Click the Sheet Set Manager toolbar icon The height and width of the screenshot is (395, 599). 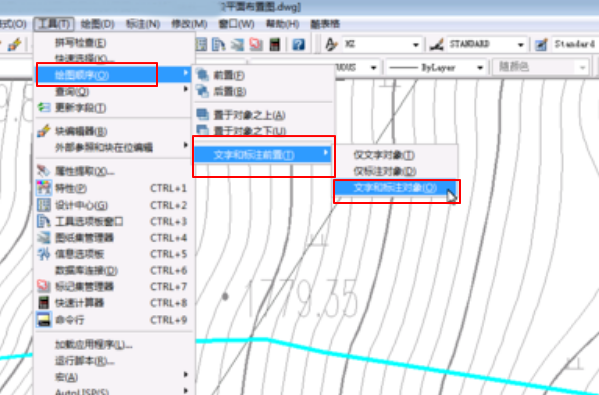(x=237, y=45)
